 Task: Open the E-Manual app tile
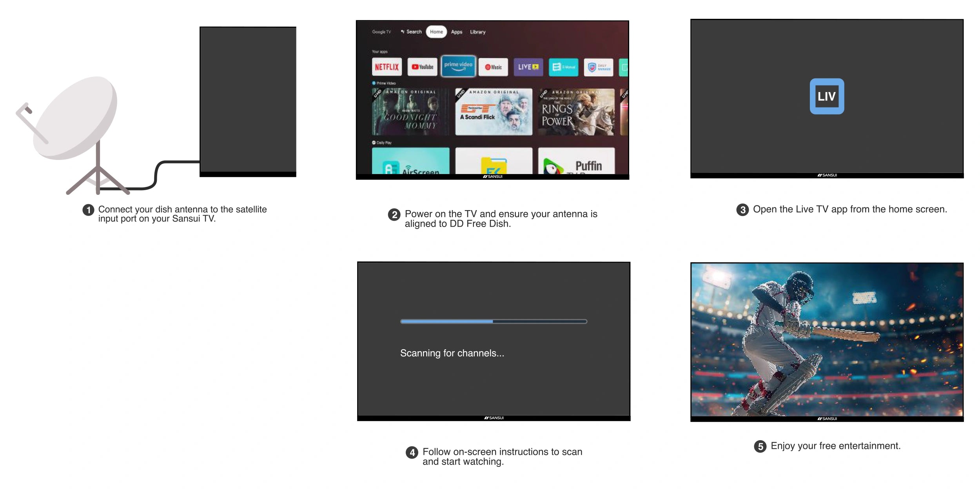(563, 67)
